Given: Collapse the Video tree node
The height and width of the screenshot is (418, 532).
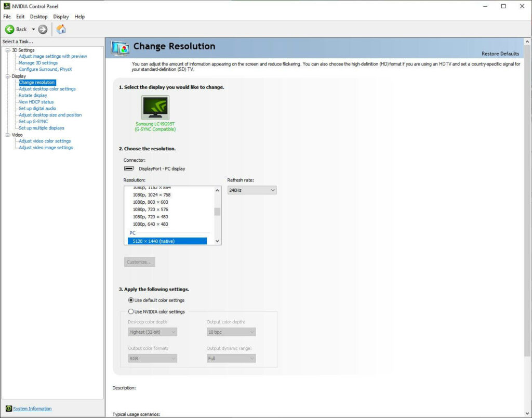Looking at the screenshot, I should [7, 135].
